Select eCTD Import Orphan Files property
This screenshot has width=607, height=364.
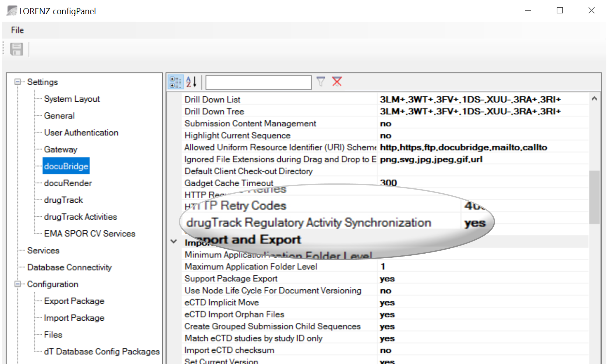coord(234,314)
